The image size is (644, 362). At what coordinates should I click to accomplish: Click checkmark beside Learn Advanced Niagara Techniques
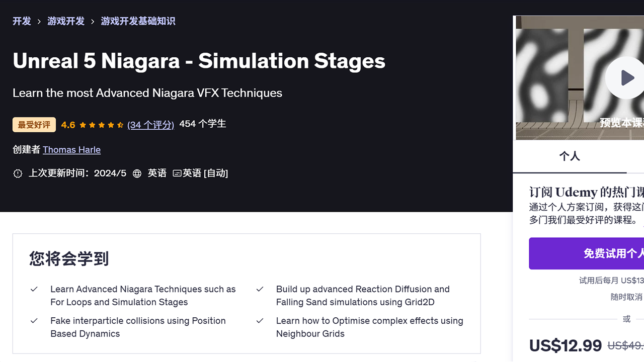click(34, 289)
